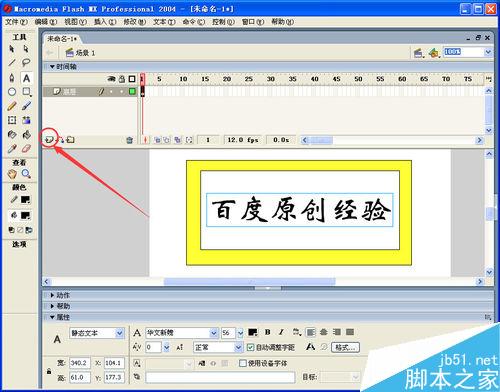Open the character position dropdown
The width and height of the screenshot is (500, 392).
click(x=238, y=347)
